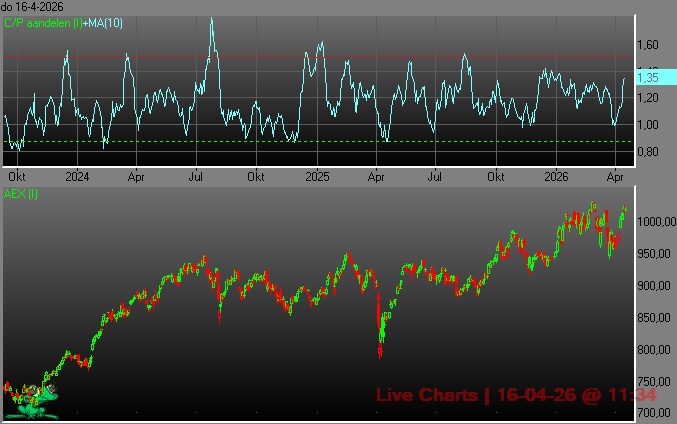The image size is (677, 424).
Task: Click the 0,80 ratio axis label
Action: tap(648, 152)
